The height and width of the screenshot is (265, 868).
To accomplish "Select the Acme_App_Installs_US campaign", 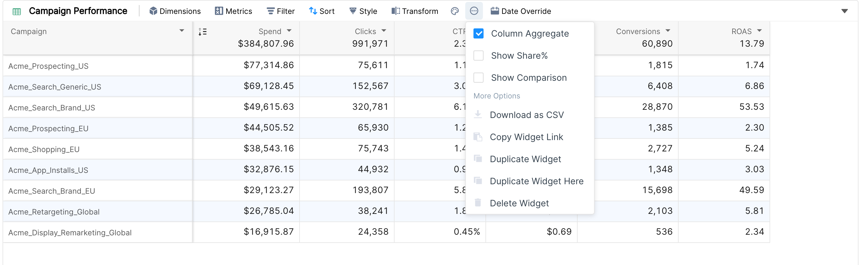I will click(x=48, y=170).
